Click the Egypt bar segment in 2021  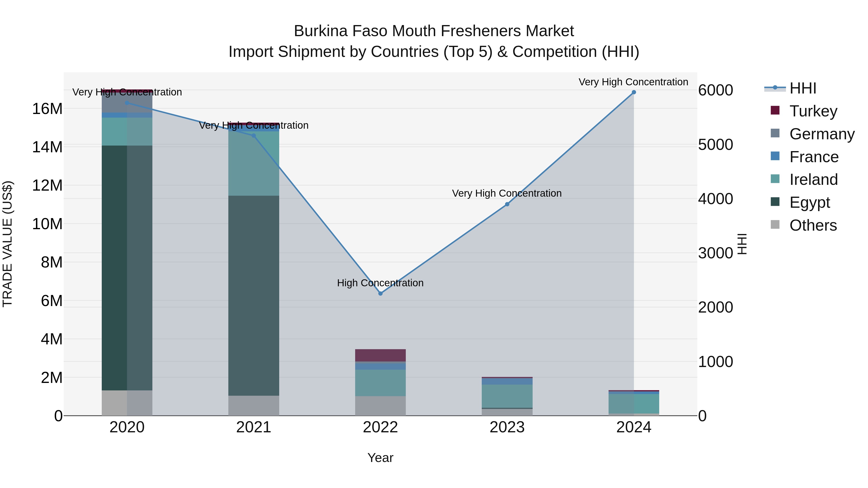pos(254,296)
